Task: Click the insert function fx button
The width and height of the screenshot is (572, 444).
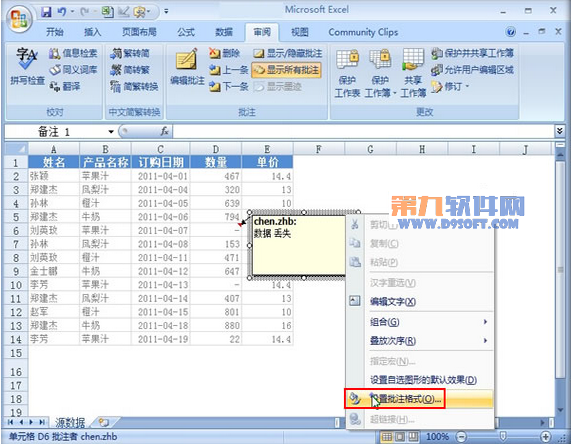Action: (x=165, y=131)
